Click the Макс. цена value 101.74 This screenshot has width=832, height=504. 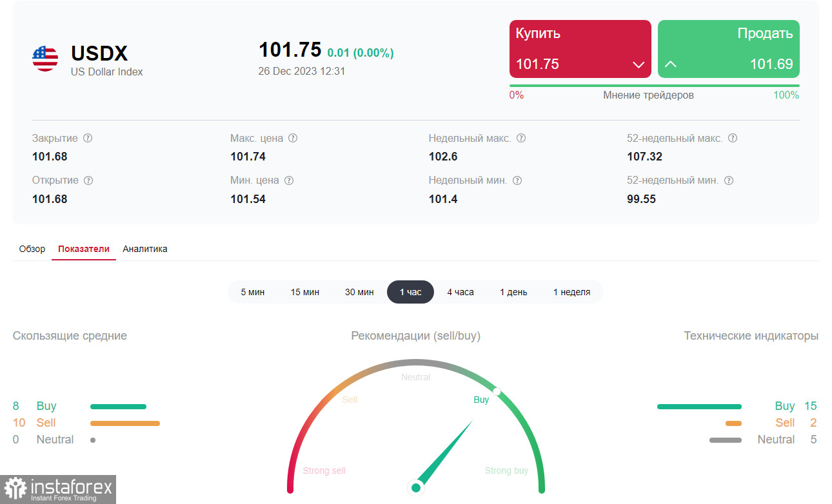point(248,157)
